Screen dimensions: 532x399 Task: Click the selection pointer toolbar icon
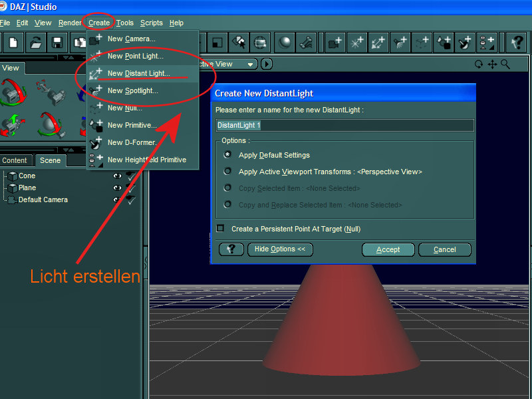[x=239, y=43]
